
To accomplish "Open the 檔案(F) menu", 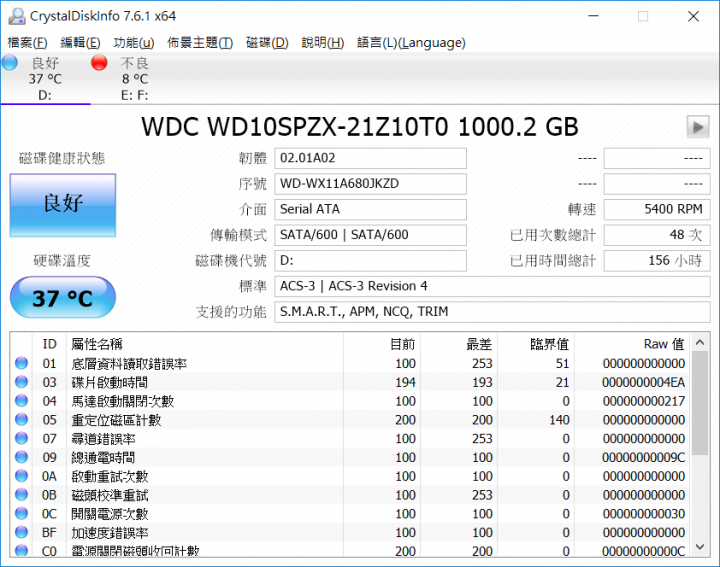I will pyautogui.click(x=28, y=43).
